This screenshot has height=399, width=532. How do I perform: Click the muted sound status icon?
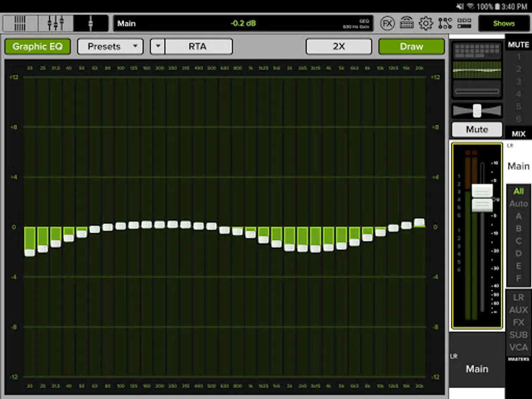[460, 6]
